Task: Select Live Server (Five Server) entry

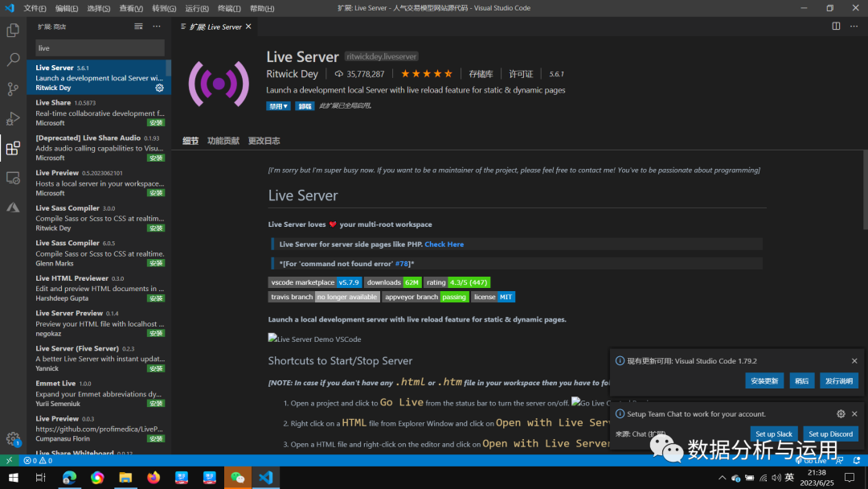Action: [99, 358]
